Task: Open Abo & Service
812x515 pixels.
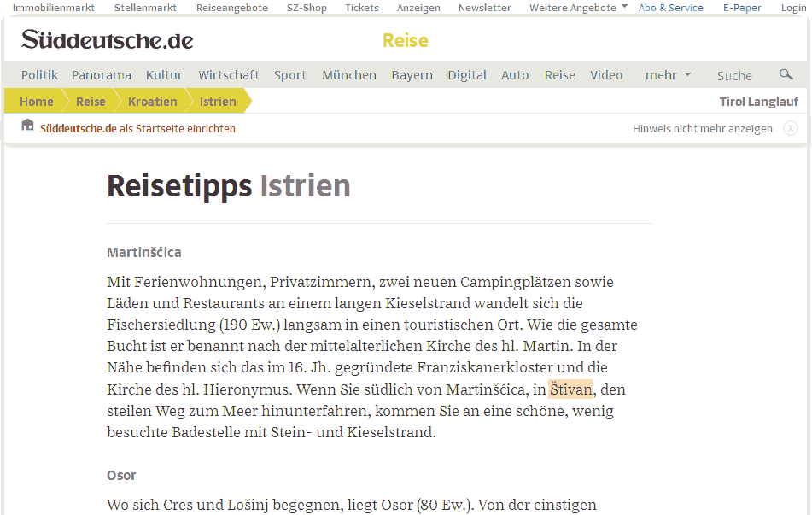Action: (x=670, y=7)
